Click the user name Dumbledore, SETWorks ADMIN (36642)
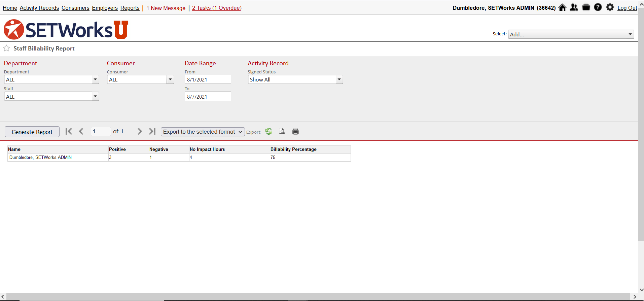The image size is (644, 301). pyautogui.click(x=504, y=8)
